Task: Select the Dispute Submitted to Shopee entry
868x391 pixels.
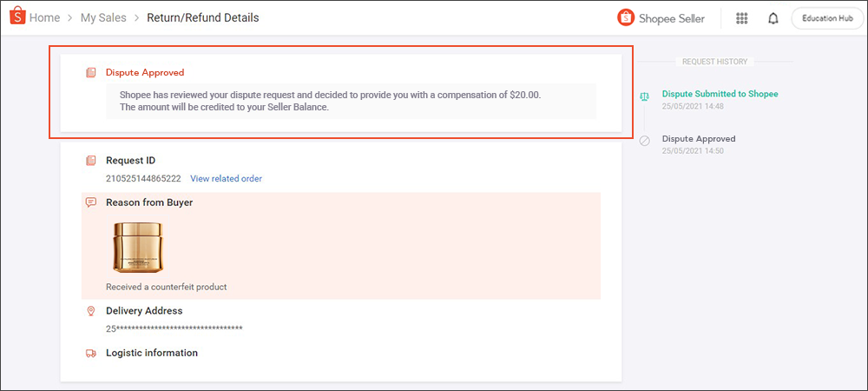Action: pos(720,94)
